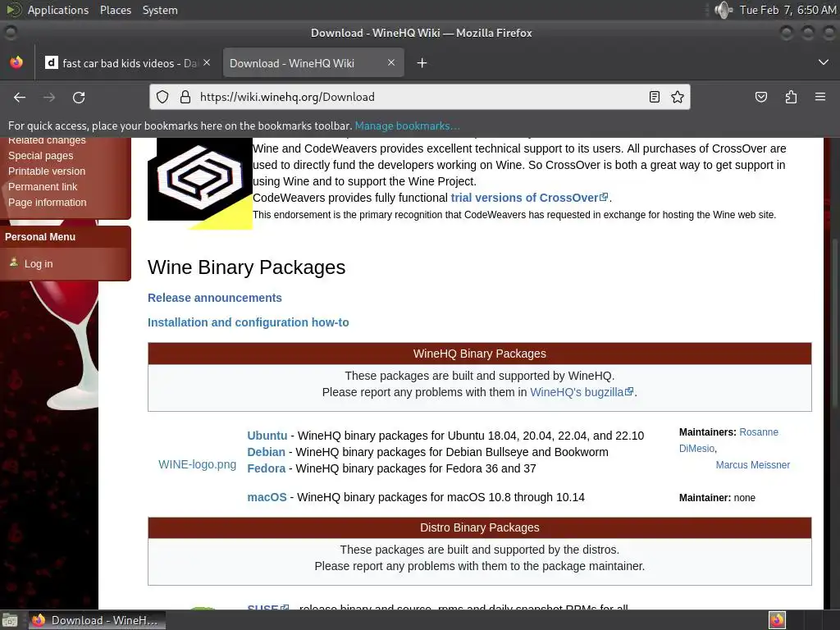Open Release announcements link
840x630 pixels.
pos(215,298)
